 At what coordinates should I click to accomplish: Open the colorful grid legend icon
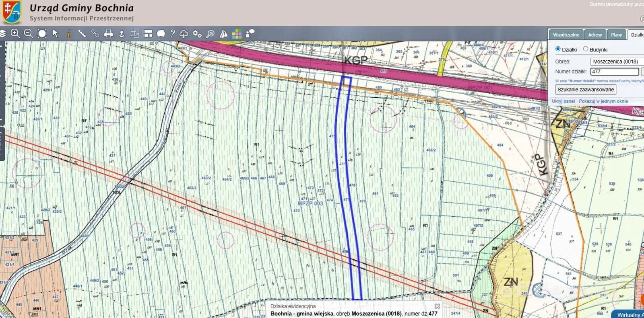[x=237, y=34]
